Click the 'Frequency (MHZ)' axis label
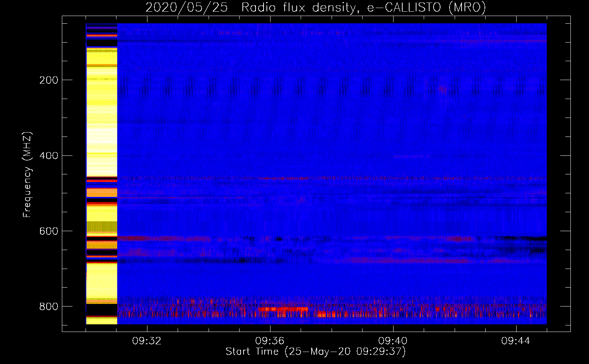 (x=27, y=175)
